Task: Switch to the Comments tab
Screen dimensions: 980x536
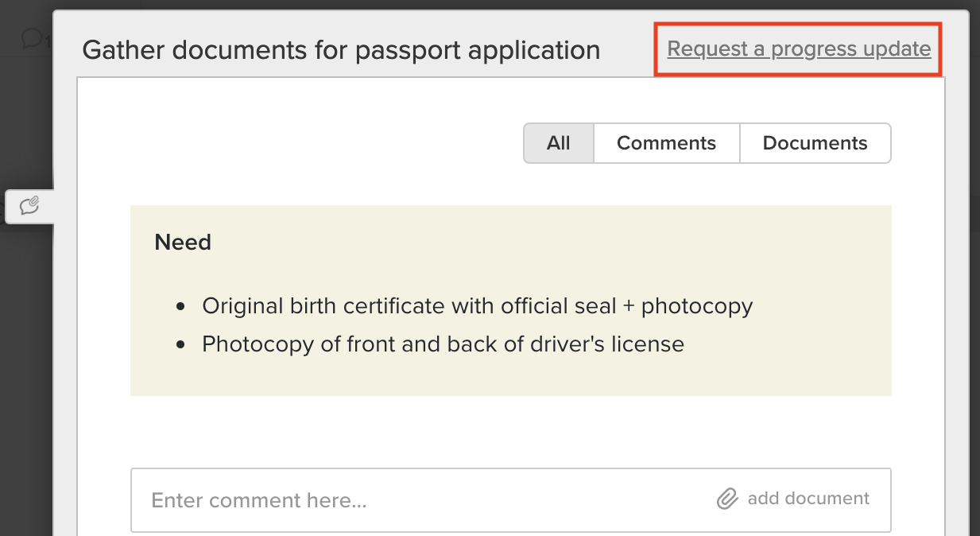Action: [666, 143]
